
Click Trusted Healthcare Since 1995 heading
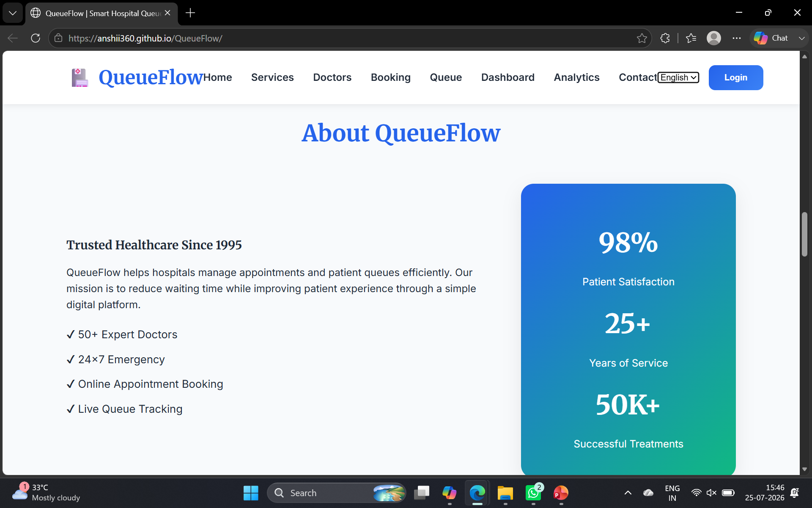154,245
